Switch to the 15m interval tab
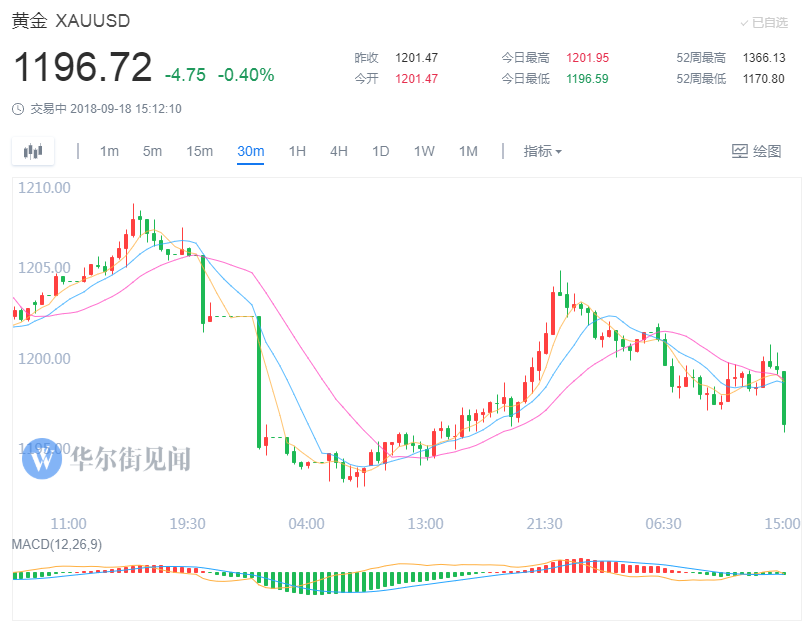Viewport: 808px width, 628px height. pos(199,151)
